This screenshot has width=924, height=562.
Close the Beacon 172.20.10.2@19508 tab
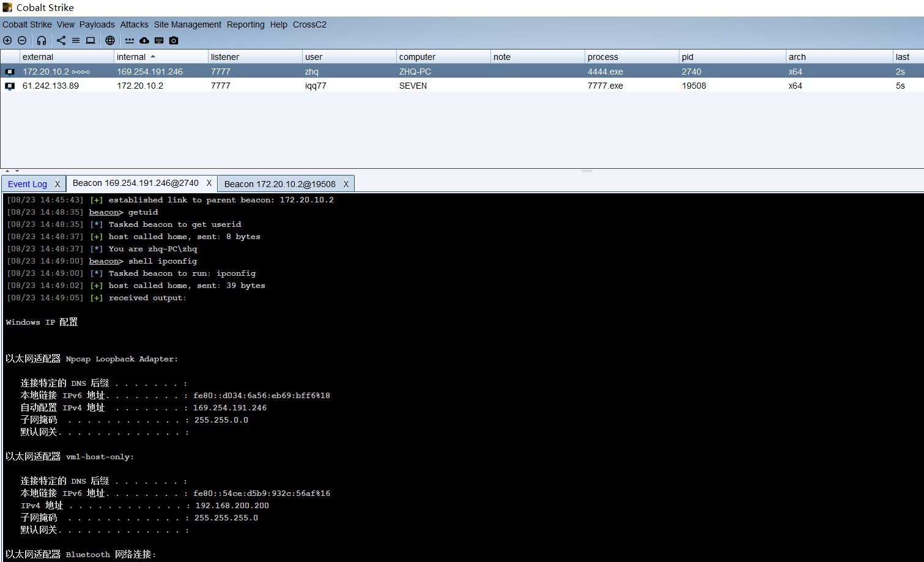346,184
